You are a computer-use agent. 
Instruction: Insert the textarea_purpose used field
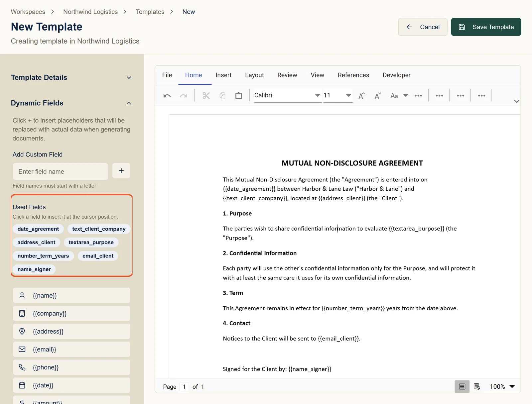click(91, 243)
